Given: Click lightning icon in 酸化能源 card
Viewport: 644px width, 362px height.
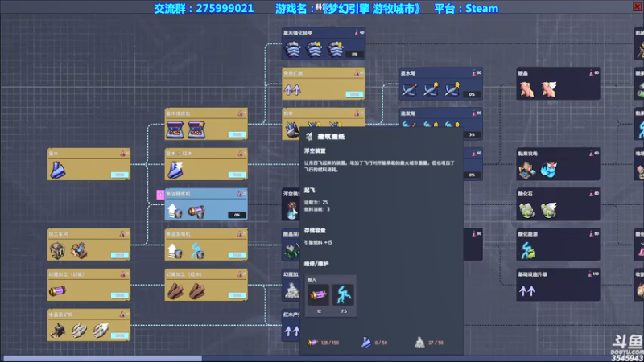Looking at the screenshot, I should coord(527,250).
